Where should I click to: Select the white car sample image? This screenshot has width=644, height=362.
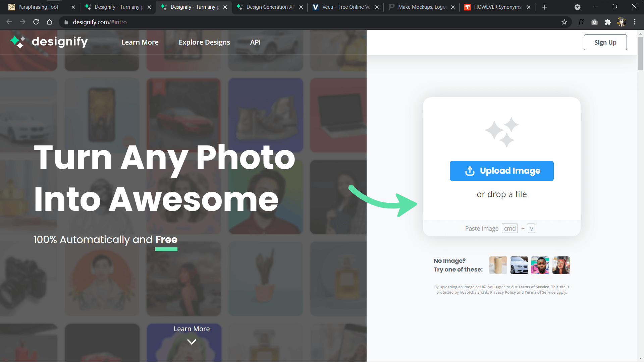(519, 265)
